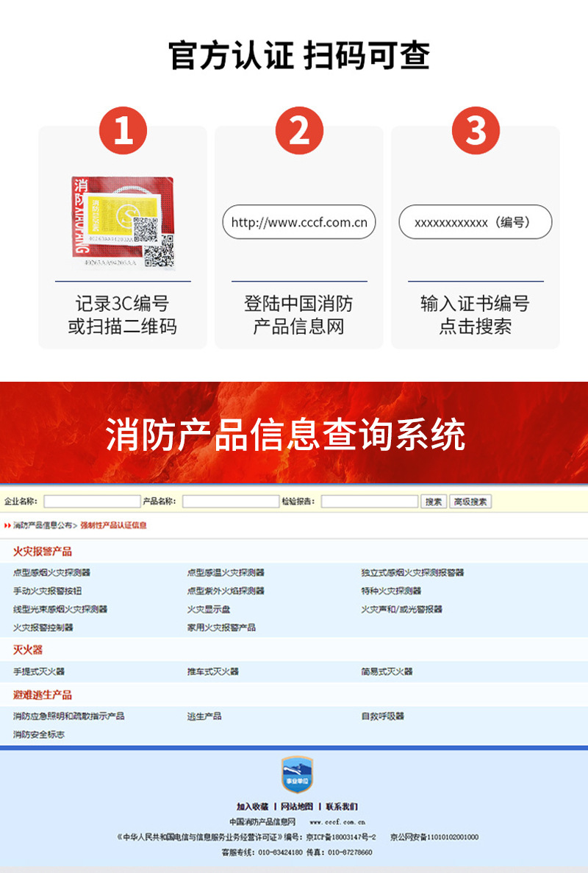Open 逃生产品 category
This screenshot has width=588, height=873.
(x=204, y=716)
